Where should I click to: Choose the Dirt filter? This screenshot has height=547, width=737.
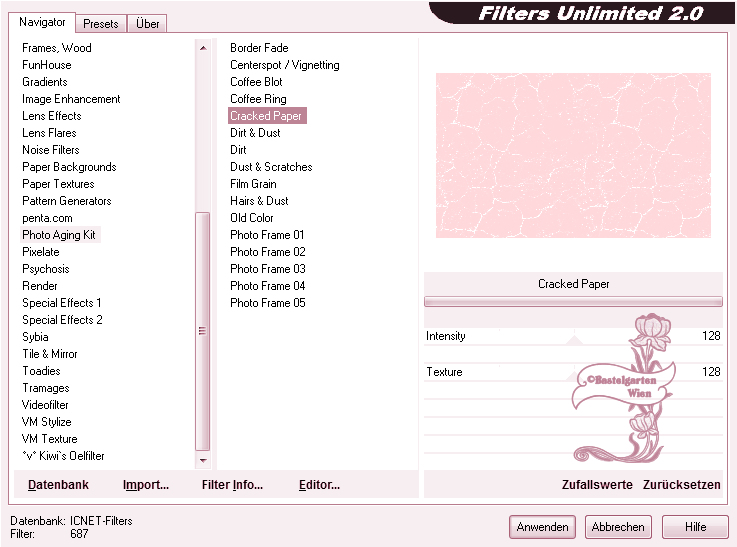click(238, 150)
